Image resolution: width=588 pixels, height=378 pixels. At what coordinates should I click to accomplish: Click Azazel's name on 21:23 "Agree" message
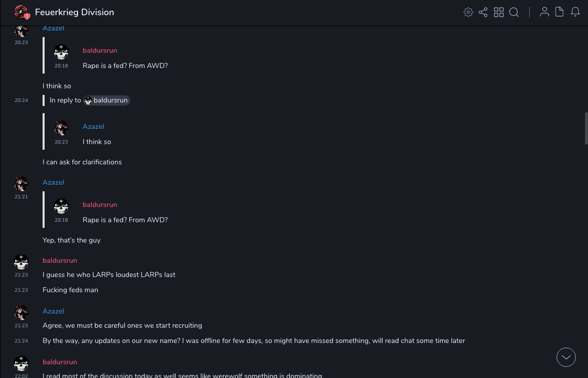click(x=53, y=312)
